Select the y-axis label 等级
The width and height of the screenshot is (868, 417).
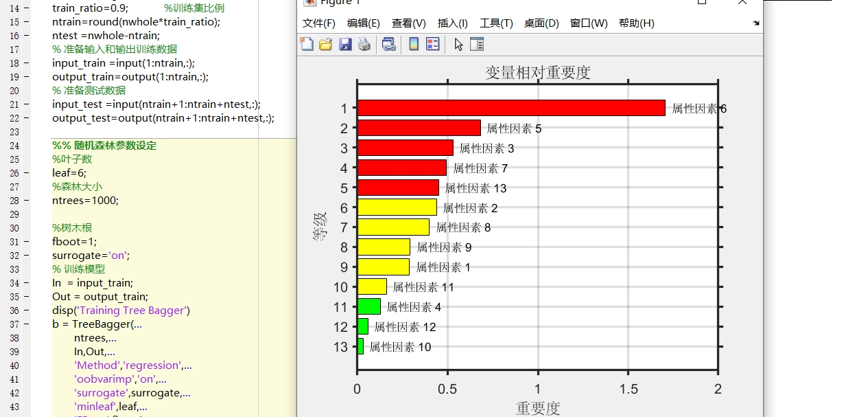click(320, 227)
